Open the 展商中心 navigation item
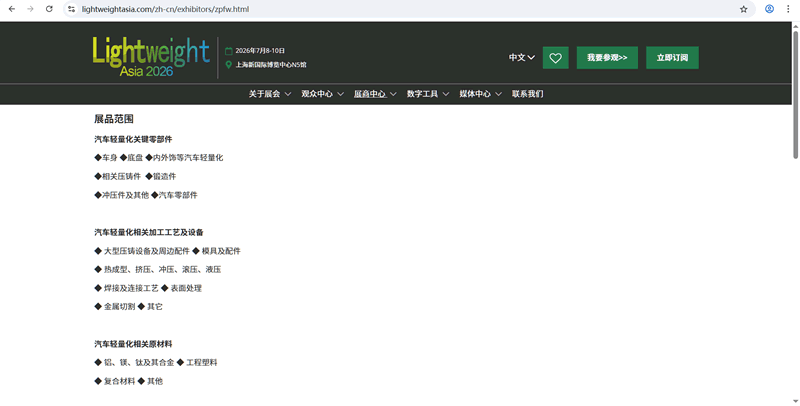Image resolution: width=800 pixels, height=406 pixels. point(374,94)
